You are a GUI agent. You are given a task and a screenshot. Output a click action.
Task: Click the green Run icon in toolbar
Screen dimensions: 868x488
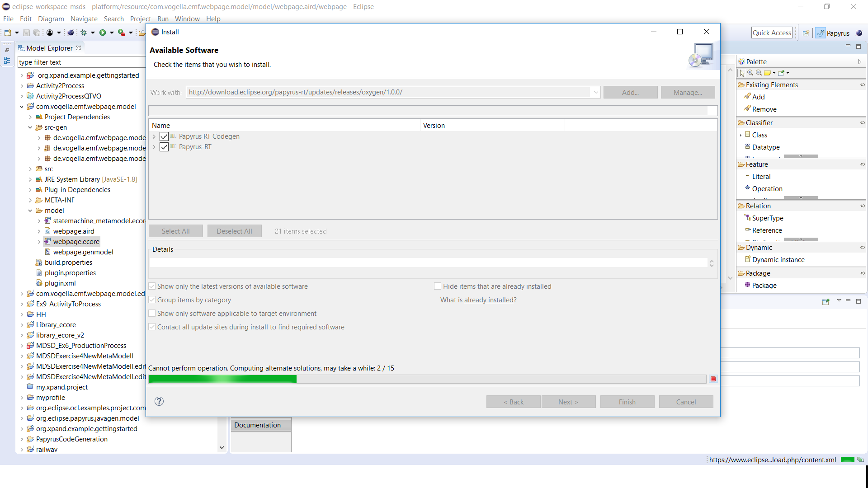click(x=103, y=33)
